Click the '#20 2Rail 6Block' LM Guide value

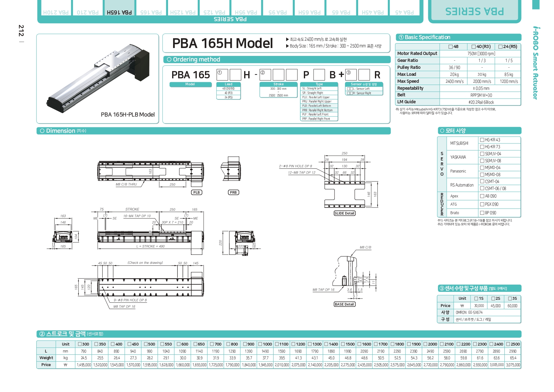click(481, 102)
